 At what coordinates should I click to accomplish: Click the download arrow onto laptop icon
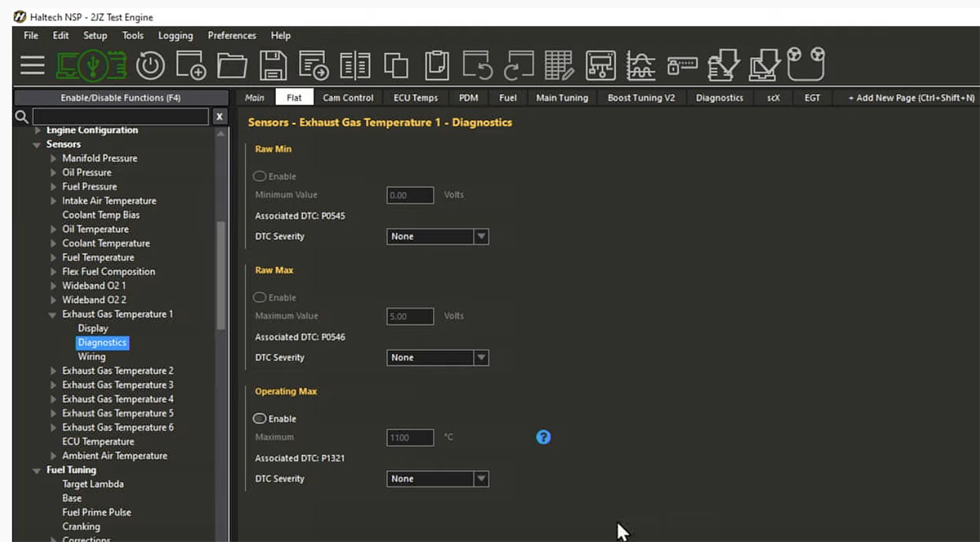[x=765, y=65]
